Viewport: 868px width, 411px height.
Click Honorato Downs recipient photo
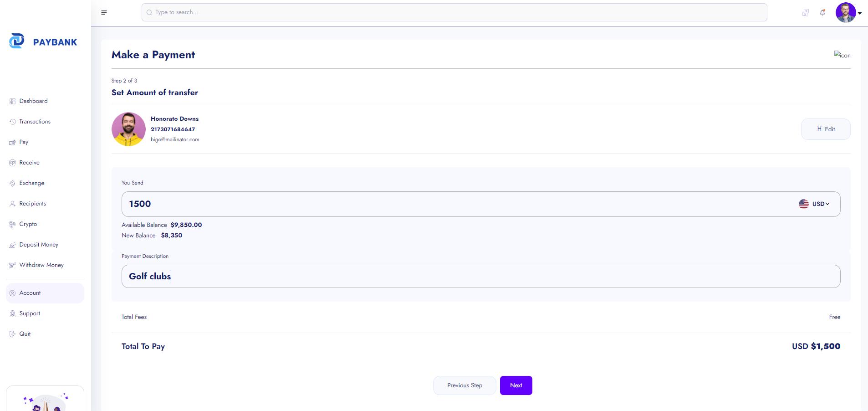(128, 129)
